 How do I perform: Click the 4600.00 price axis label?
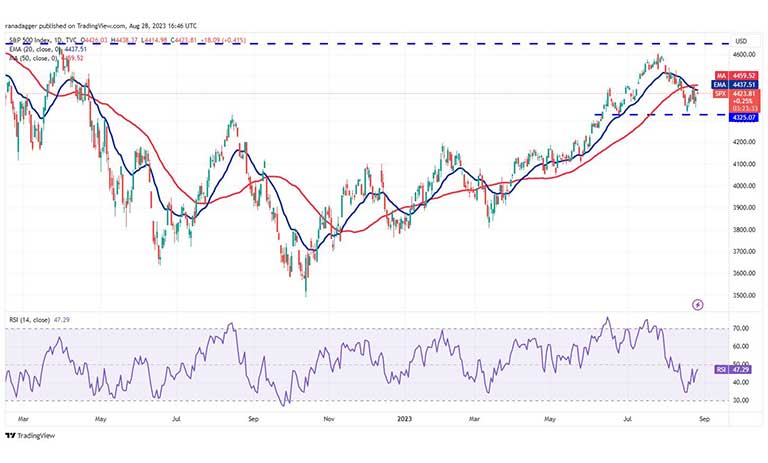click(744, 54)
